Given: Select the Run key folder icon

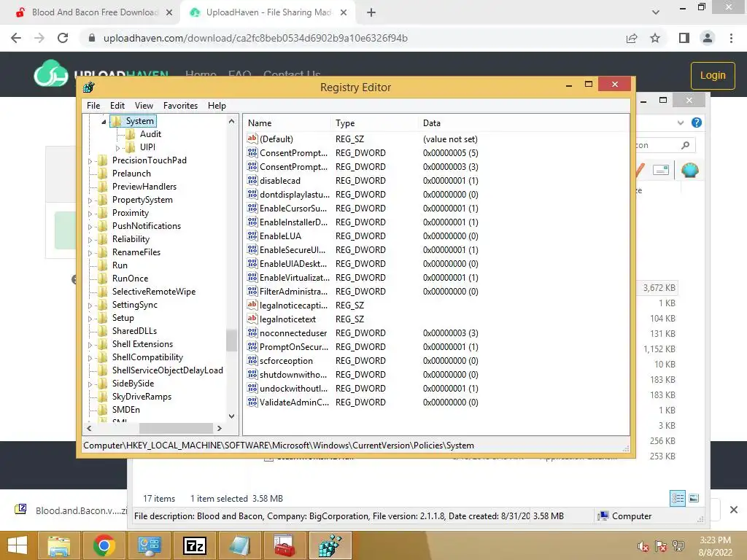Looking at the screenshot, I should 102,265.
